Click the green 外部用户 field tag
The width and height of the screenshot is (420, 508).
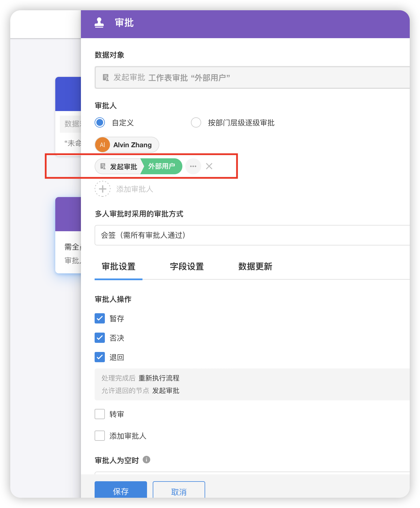click(x=162, y=166)
